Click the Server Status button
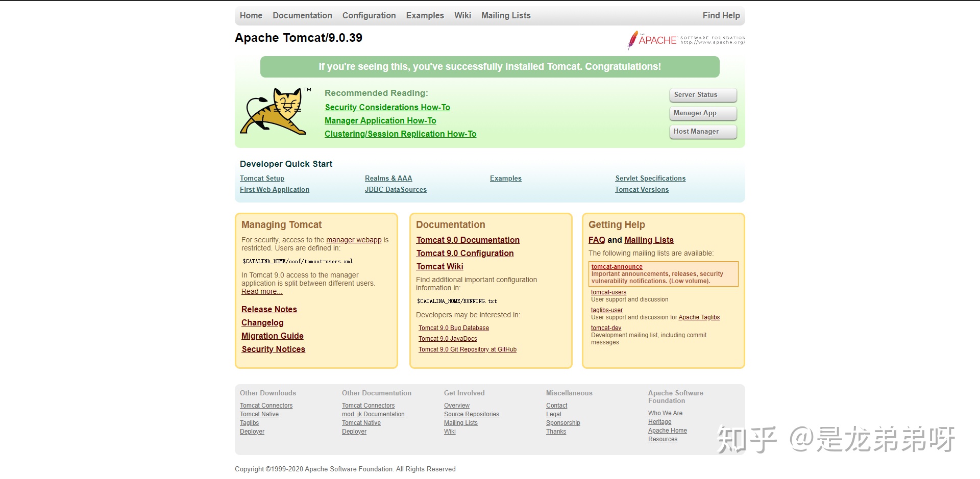This screenshot has height=479, width=980. click(703, 95)
